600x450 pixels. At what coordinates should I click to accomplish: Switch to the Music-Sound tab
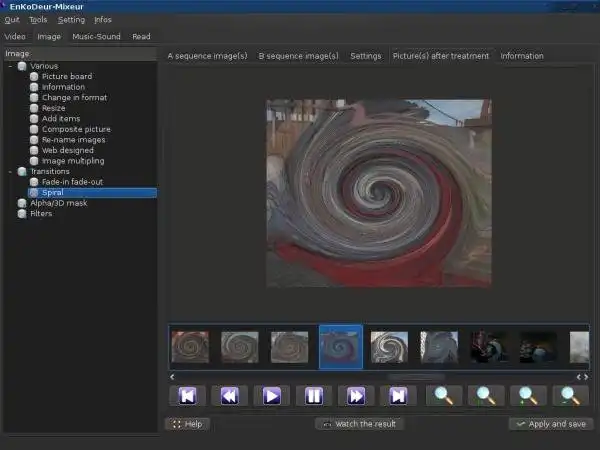point(96,36)
